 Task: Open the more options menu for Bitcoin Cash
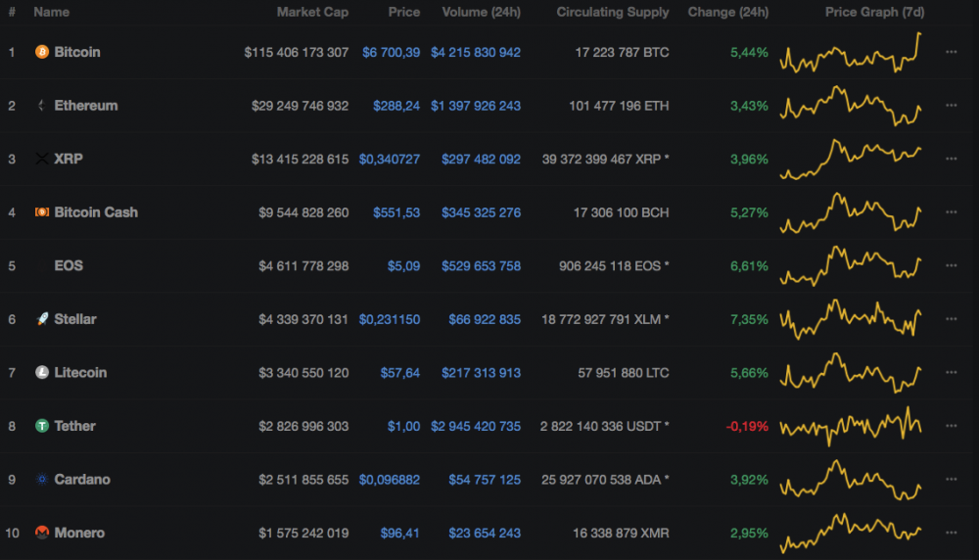951,212
